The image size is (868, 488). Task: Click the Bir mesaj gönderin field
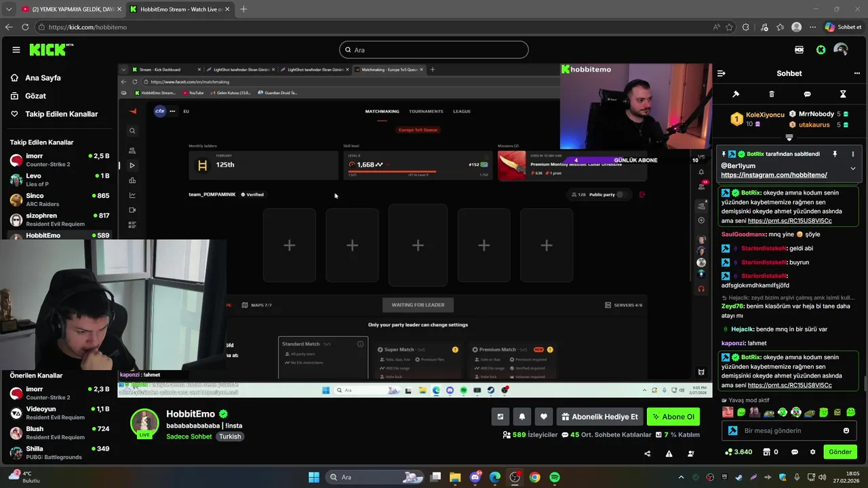click(789, 430)
